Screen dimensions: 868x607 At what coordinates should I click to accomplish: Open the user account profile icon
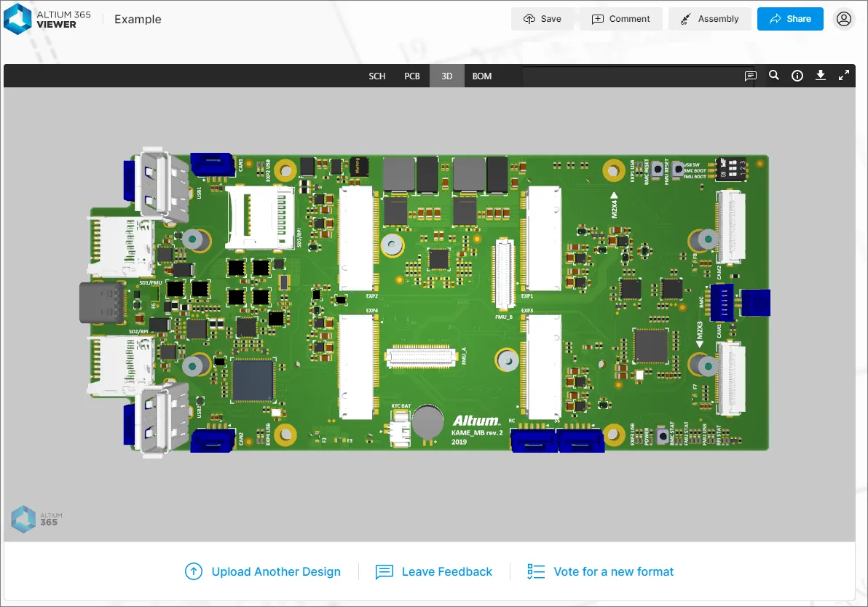[843, 19]
